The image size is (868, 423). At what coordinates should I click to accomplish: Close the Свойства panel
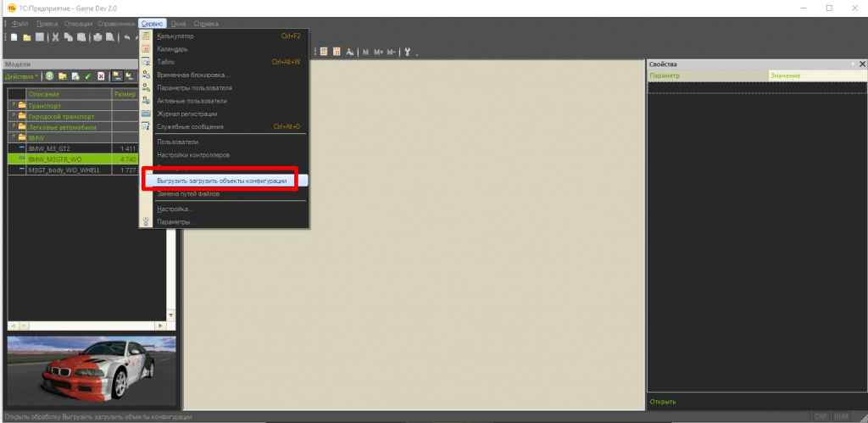(x=862, y=64)
